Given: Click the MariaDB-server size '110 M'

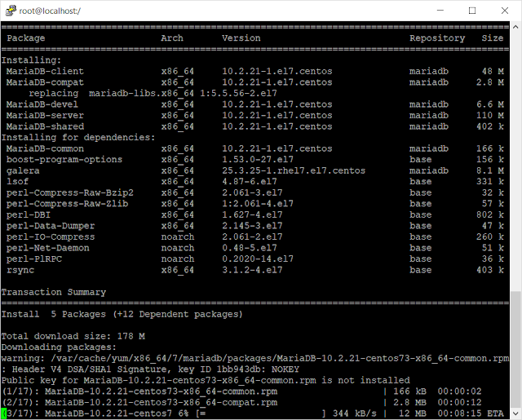Looking at the screenshot, I should [x=489, y=115].
